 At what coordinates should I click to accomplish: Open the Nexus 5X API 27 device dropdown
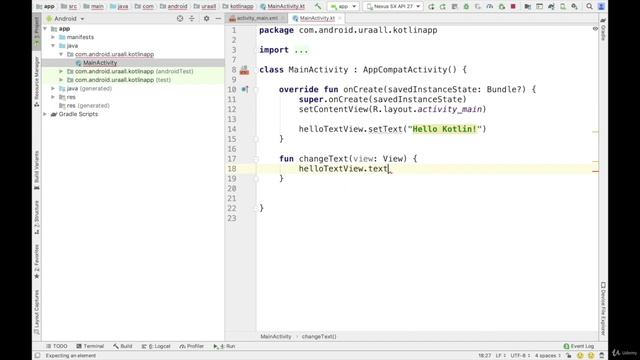(393, 7)
